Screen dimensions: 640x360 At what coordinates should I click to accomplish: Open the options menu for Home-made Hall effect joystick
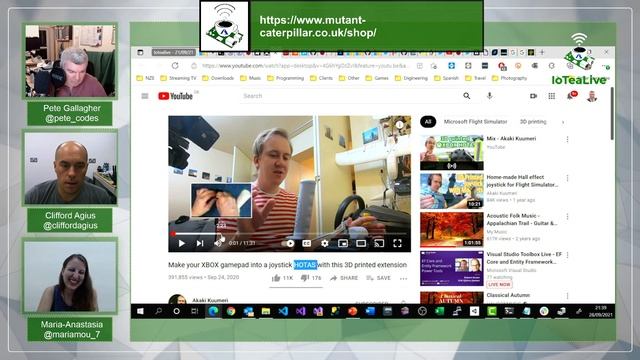[x=567, y=178]
